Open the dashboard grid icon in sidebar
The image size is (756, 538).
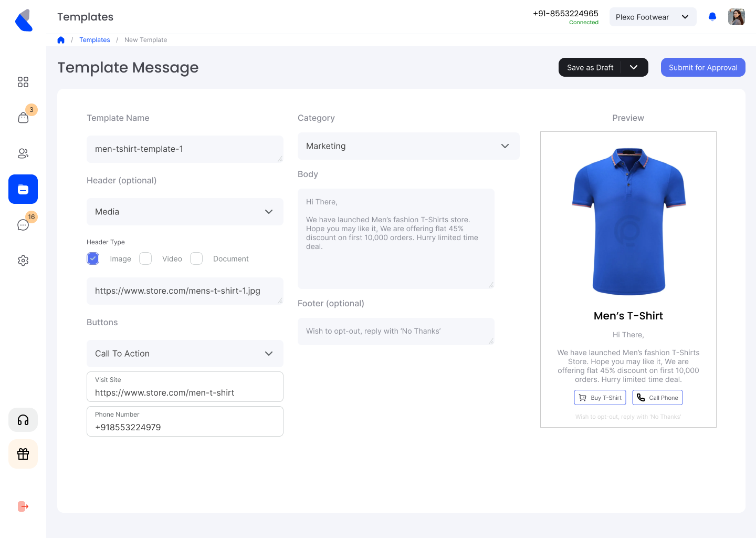[23, 82]
